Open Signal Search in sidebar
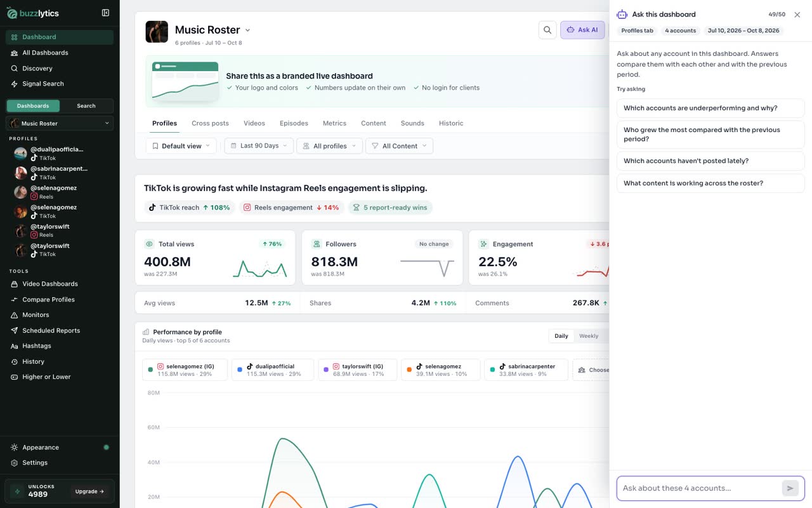 pyautogui.click(x=60, y=84)
